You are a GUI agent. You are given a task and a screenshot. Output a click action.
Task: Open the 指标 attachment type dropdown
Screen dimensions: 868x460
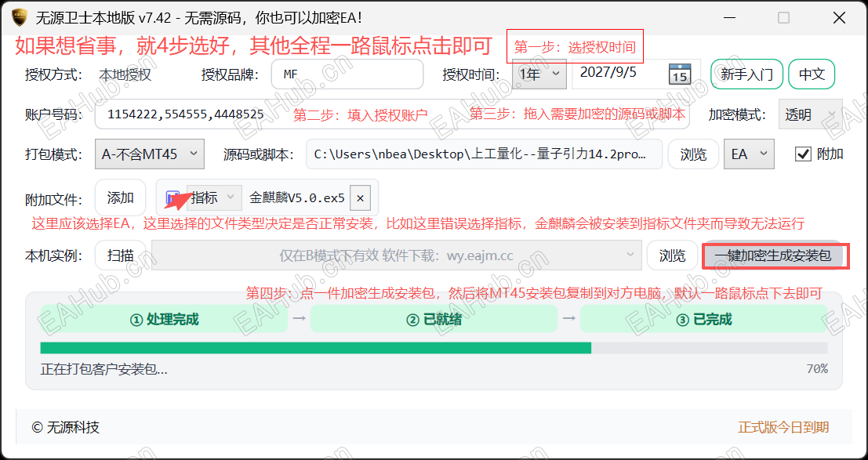click(x=214, y=197)
